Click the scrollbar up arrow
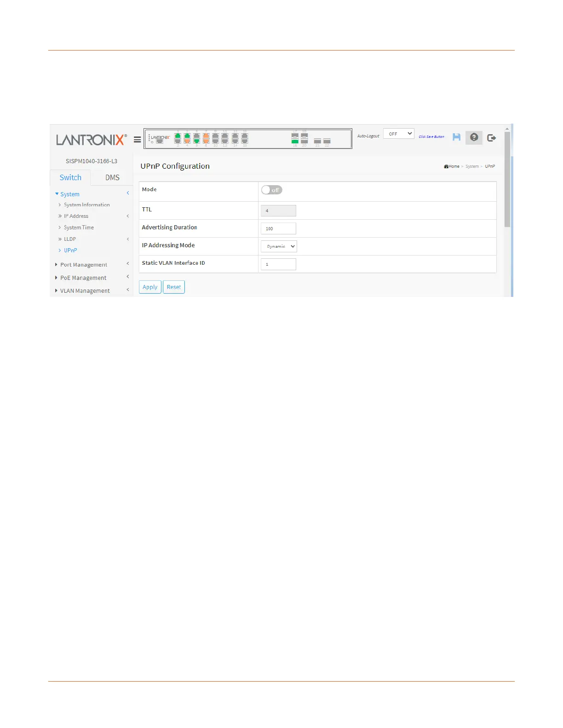Image resolution: width=563 pixels, height=728 pixels. [507, 129]
